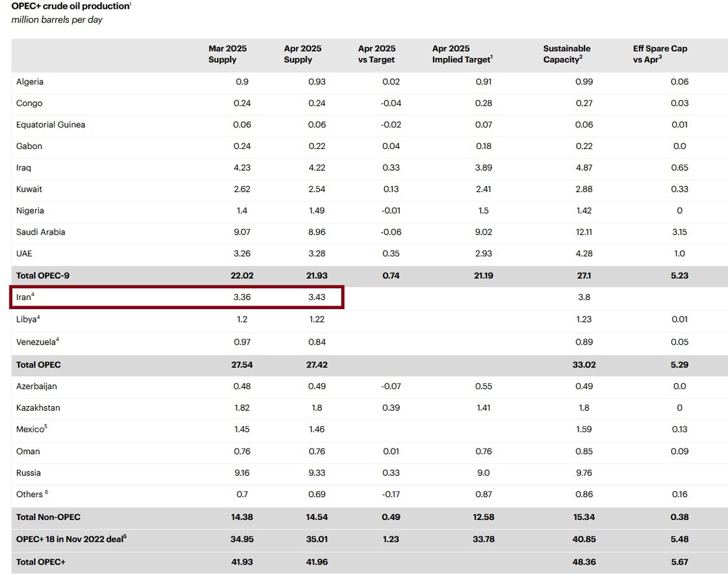The width and height of the screenshot is (728, 574).
Task: Click the Apr 2025 Supply column header
Action: coord(303,54)
